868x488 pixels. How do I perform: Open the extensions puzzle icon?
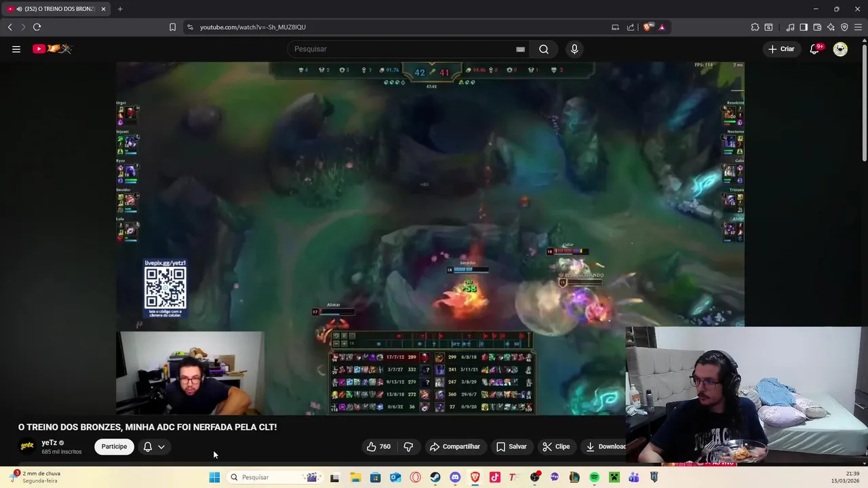coord(755,27)
